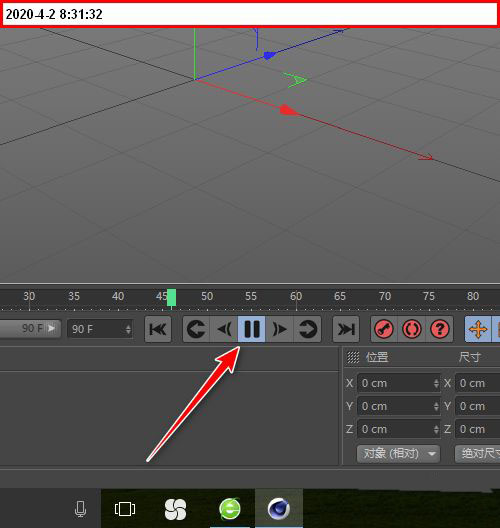Go to start of animation
Screen dimensions: 500x528
tap(158, 329)
